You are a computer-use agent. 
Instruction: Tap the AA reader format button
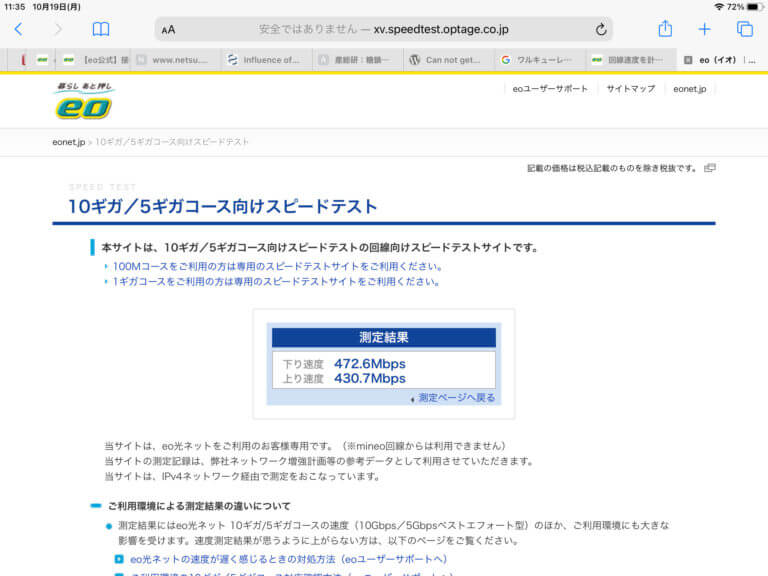(168, 30)
